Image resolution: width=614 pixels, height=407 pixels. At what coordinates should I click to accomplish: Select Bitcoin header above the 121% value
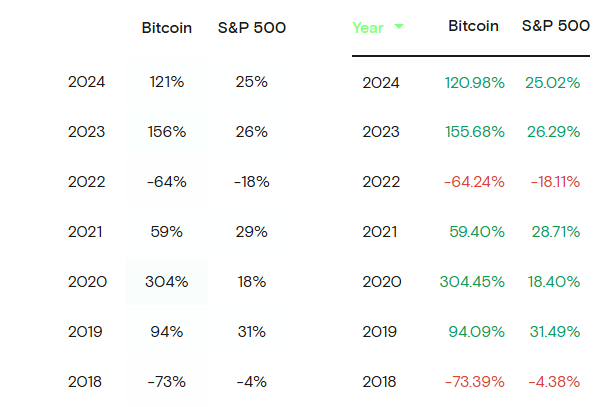(x=167, y=28)
